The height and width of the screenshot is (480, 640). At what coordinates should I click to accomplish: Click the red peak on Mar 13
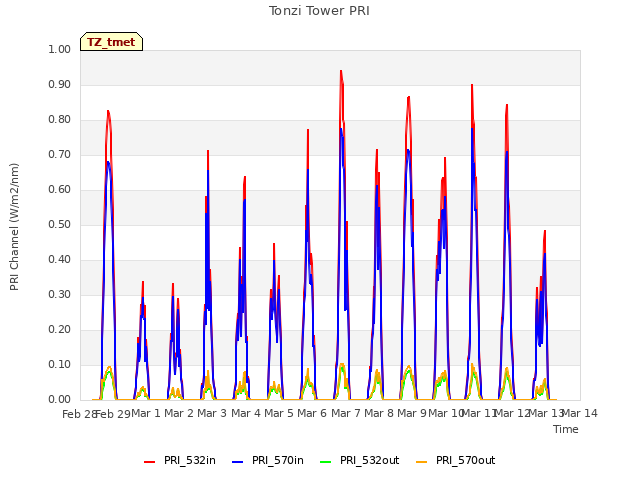tap(544, 231)
